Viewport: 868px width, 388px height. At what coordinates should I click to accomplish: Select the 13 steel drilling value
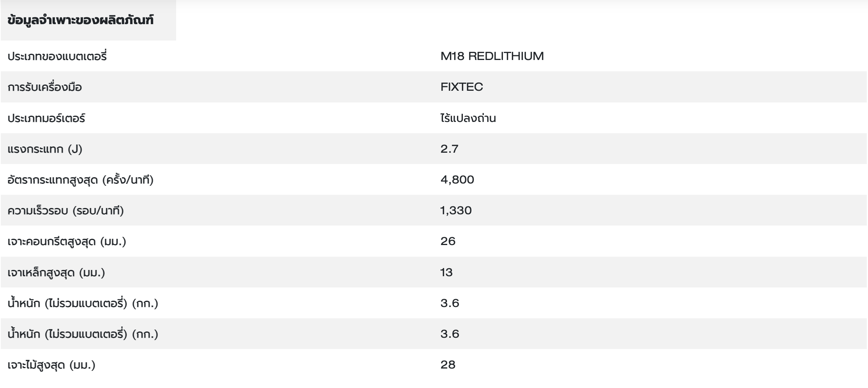(x=446, y=272)
